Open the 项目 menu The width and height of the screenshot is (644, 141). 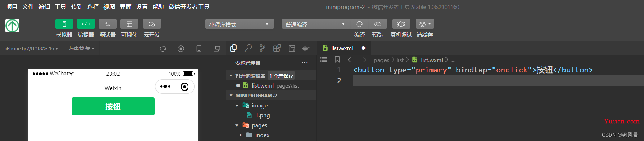tap(12, 7)
